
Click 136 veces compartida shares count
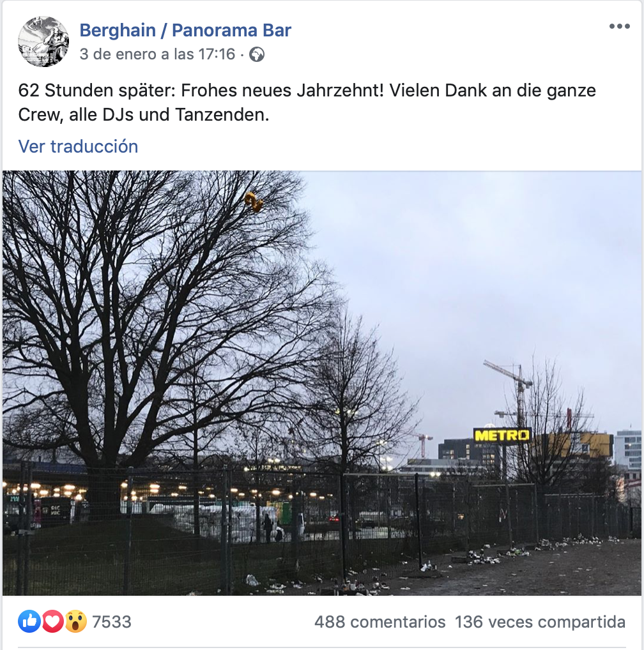(x=540, y=622)
